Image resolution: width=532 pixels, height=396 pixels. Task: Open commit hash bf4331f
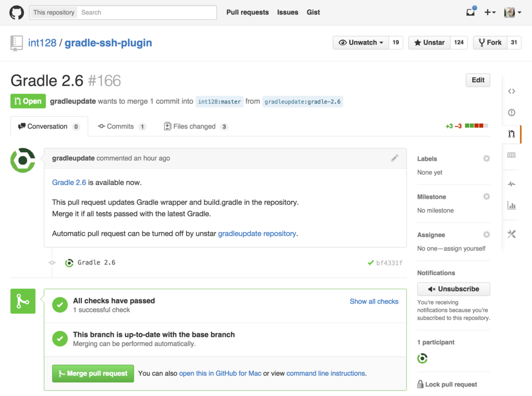click(389, 263)
